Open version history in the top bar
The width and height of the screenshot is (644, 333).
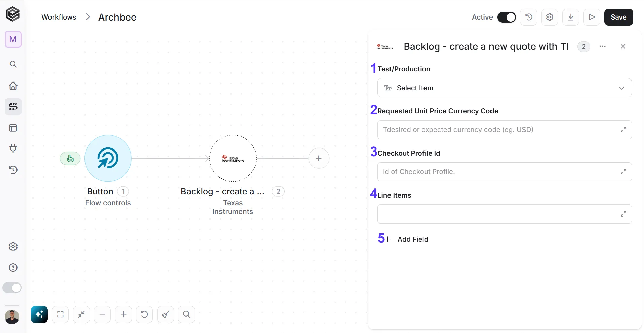[x=529, y=17]
